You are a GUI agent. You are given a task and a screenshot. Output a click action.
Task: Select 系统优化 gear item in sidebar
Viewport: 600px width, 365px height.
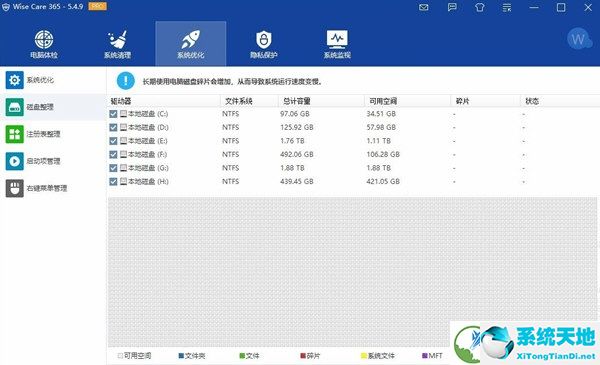[53, 80]
